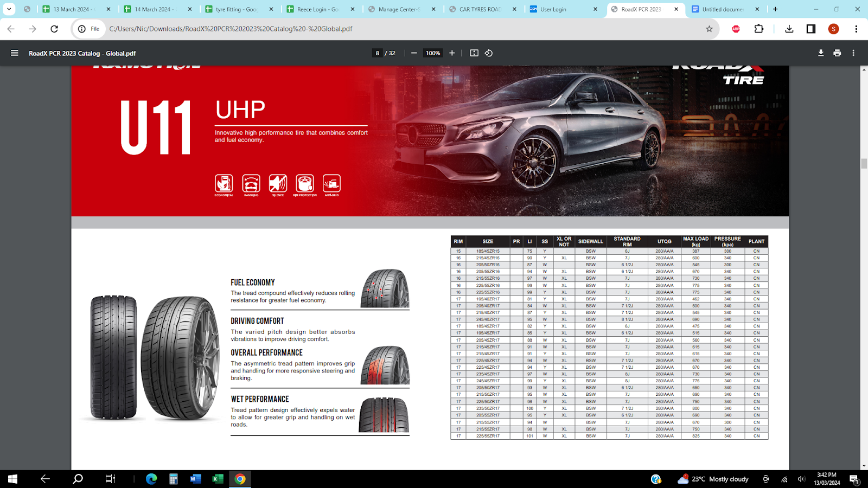
Task: Click the table cell 235/50ZR17
Action: tap(488, 408)
